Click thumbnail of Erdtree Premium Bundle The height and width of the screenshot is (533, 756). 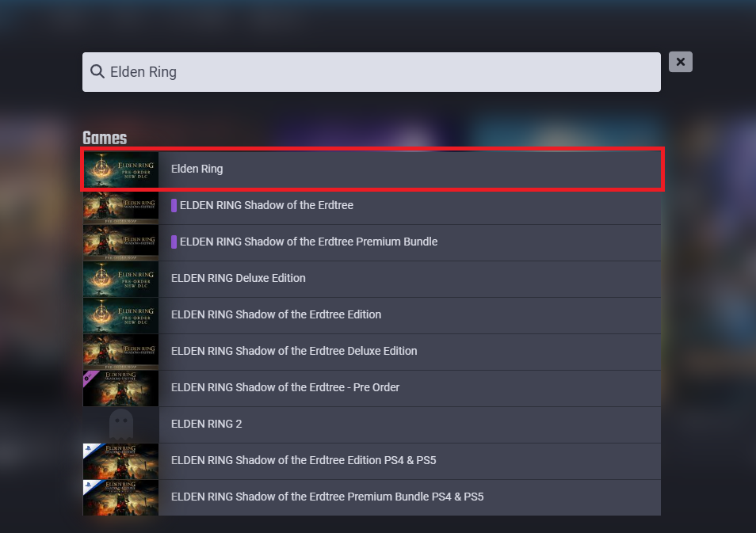(120, 242)
